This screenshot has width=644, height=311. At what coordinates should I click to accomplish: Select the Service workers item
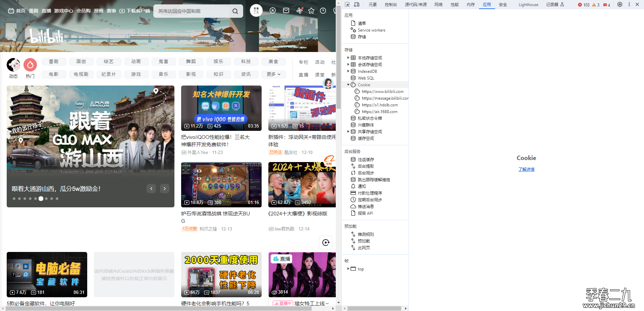click(x=371, y=30)
